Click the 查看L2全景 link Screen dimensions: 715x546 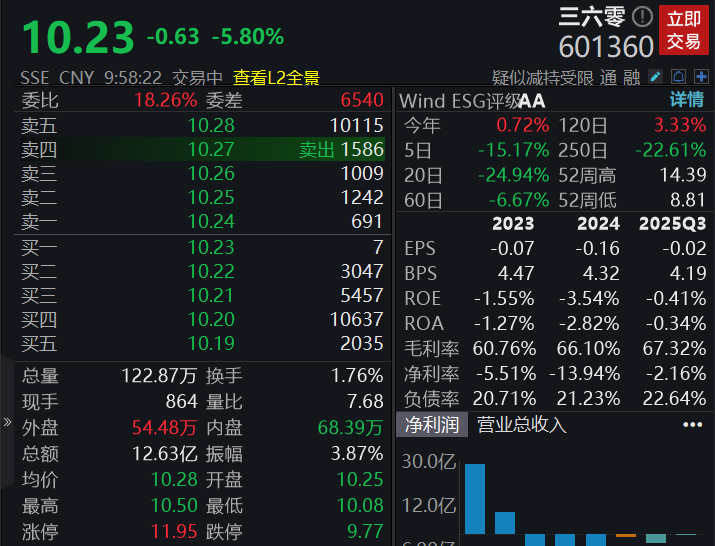[x=276, y=77]
